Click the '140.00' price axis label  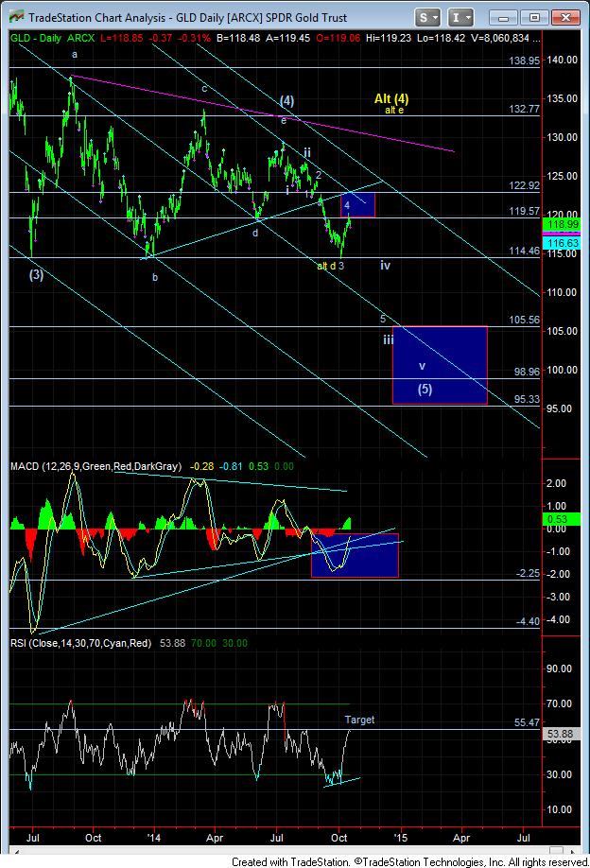[562, 60]
